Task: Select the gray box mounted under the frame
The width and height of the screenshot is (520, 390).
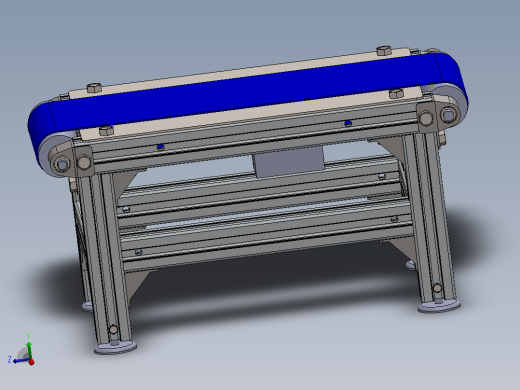Action: coord(289,162)
